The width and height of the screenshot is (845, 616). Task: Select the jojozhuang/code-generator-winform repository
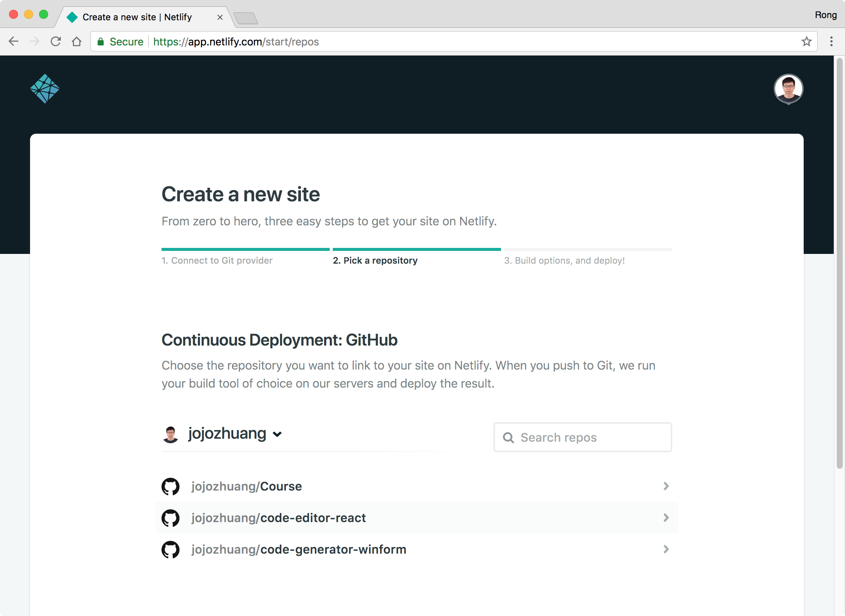pos(416,550)
